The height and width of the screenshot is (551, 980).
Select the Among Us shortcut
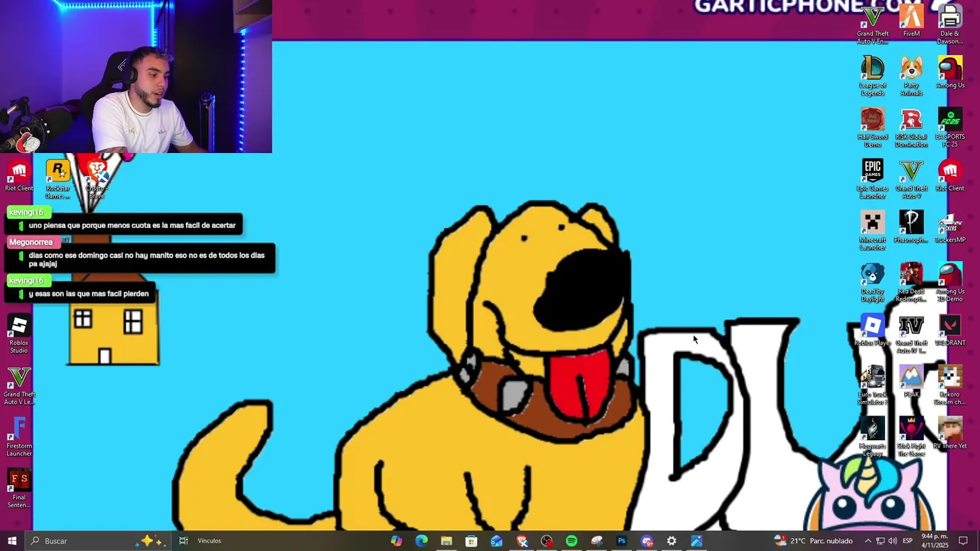point(949,73)
